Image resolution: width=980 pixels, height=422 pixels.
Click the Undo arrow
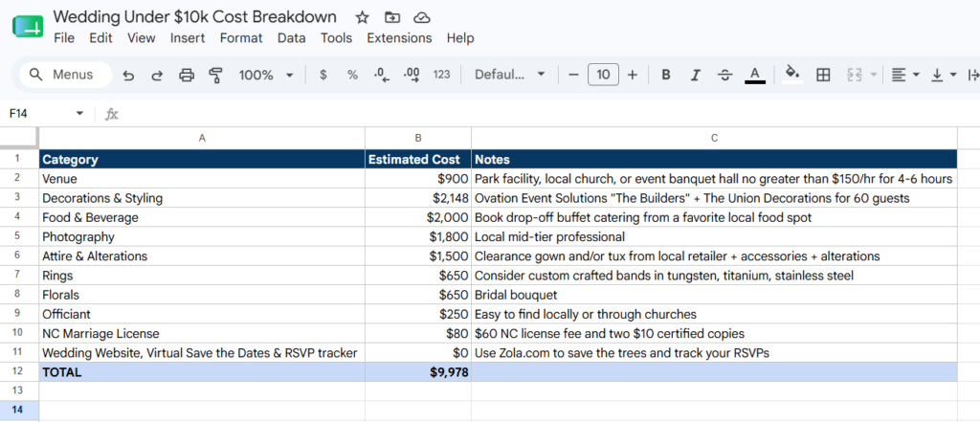point(128,75)
